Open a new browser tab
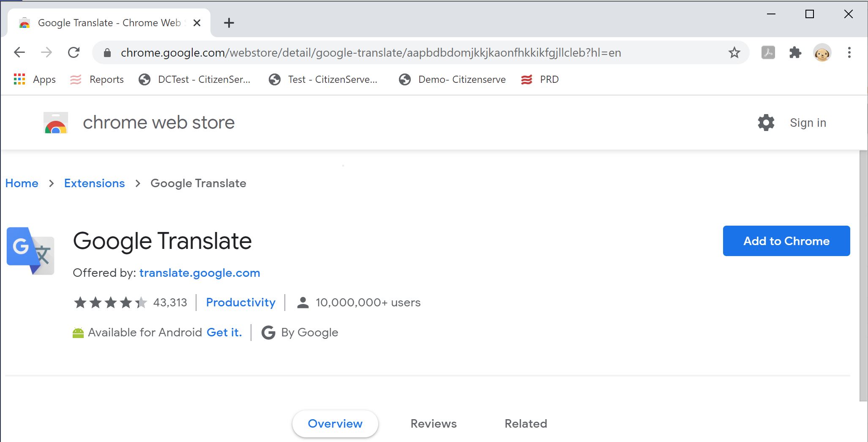 pos(229,23)
